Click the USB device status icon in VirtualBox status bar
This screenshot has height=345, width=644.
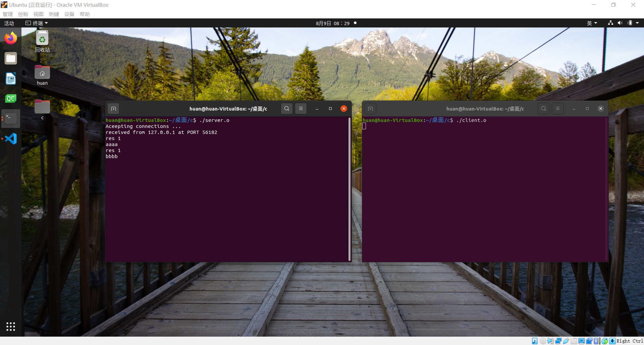[566, 341]
